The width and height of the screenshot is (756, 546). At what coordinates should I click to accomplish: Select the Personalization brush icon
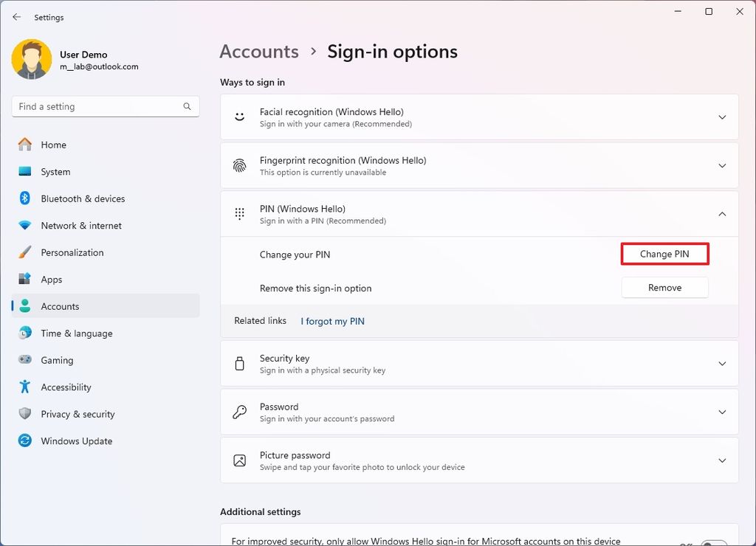pos(25,252)
